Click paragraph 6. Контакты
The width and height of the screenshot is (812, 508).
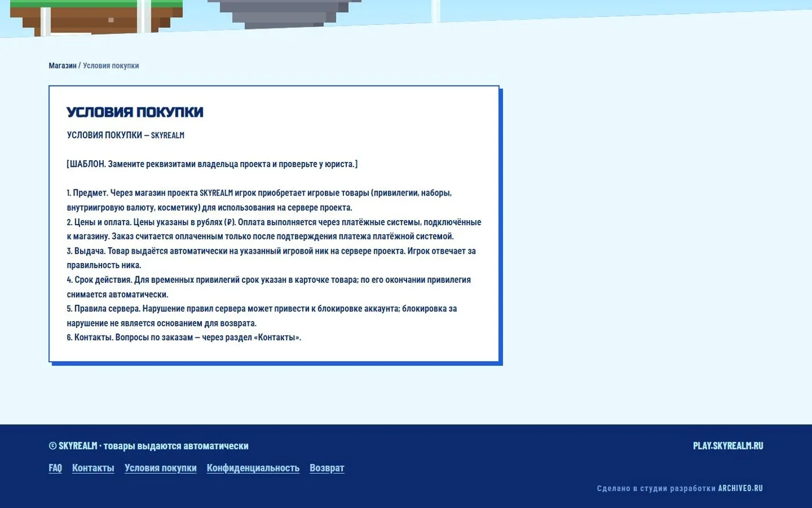(x=184, y=337)
